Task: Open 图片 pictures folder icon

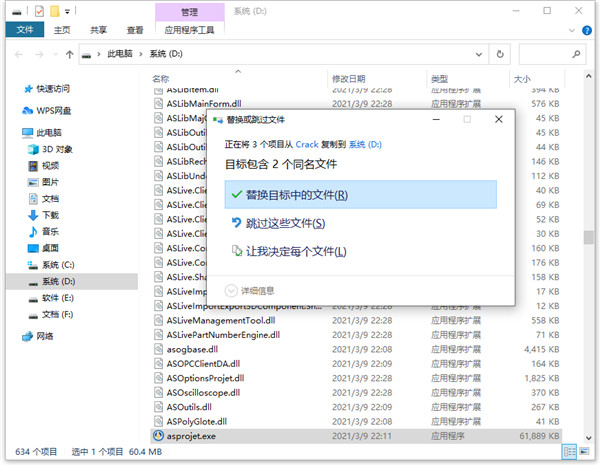Action: [33, 182]
